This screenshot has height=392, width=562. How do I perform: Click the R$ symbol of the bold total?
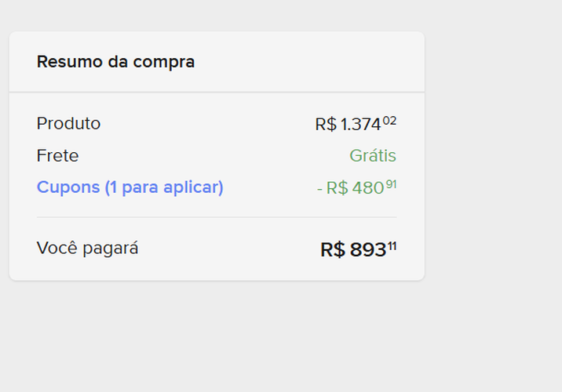(333, 250)
